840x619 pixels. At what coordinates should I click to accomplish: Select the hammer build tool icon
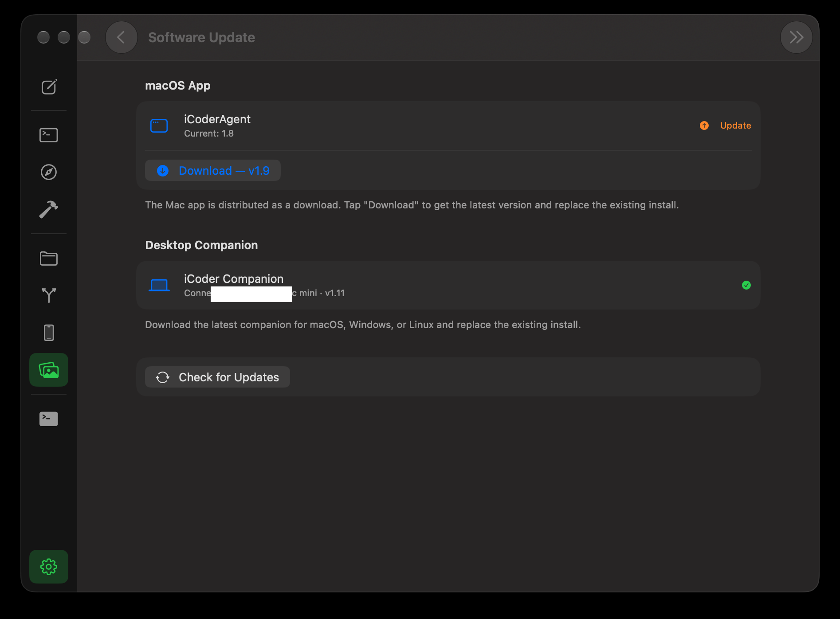[49, 209]
